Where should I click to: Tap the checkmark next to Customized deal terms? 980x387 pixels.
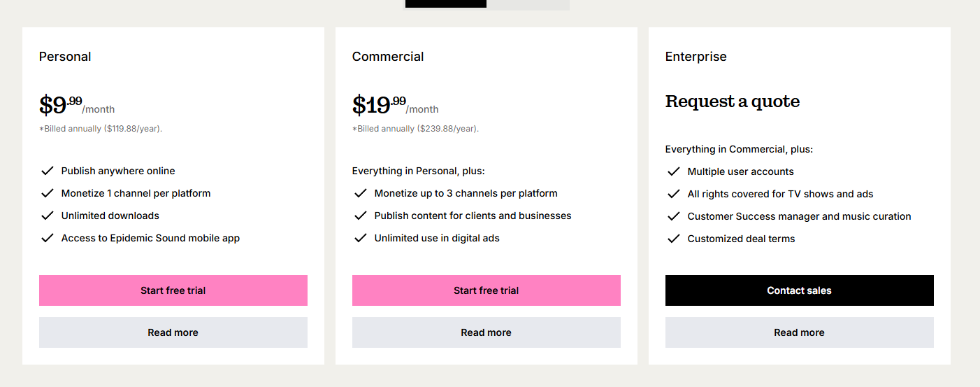[x=674, y=239]
